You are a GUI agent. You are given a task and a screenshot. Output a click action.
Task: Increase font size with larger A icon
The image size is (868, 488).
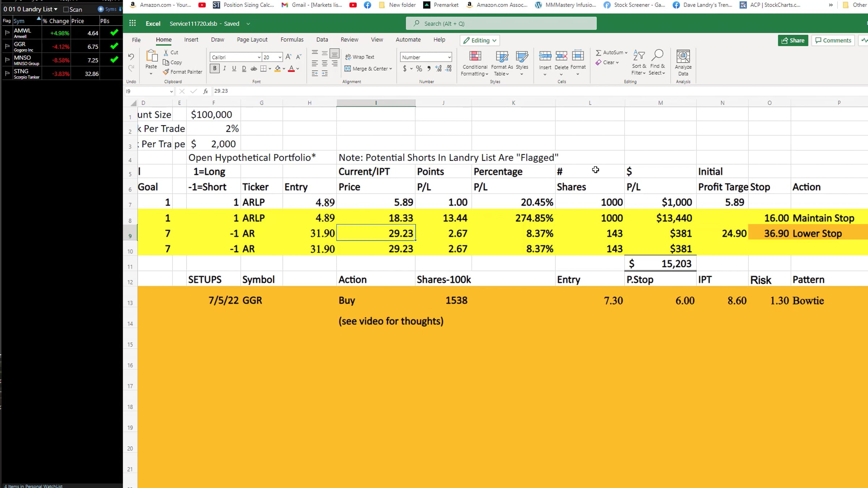[x=288, y=57]
